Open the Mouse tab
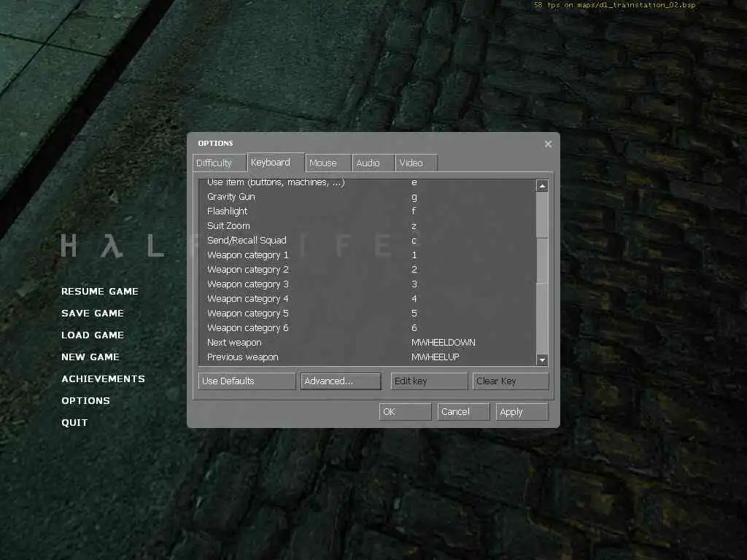 point(328,163)
